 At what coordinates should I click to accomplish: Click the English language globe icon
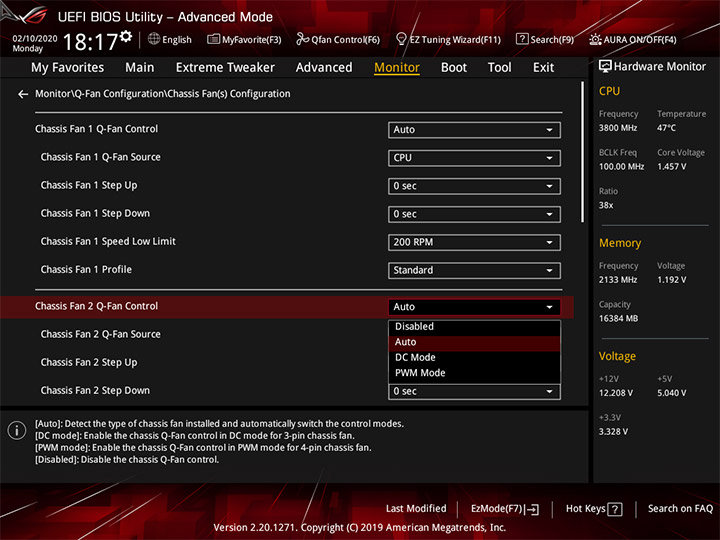pyautogui.click(x=154, y=39)
